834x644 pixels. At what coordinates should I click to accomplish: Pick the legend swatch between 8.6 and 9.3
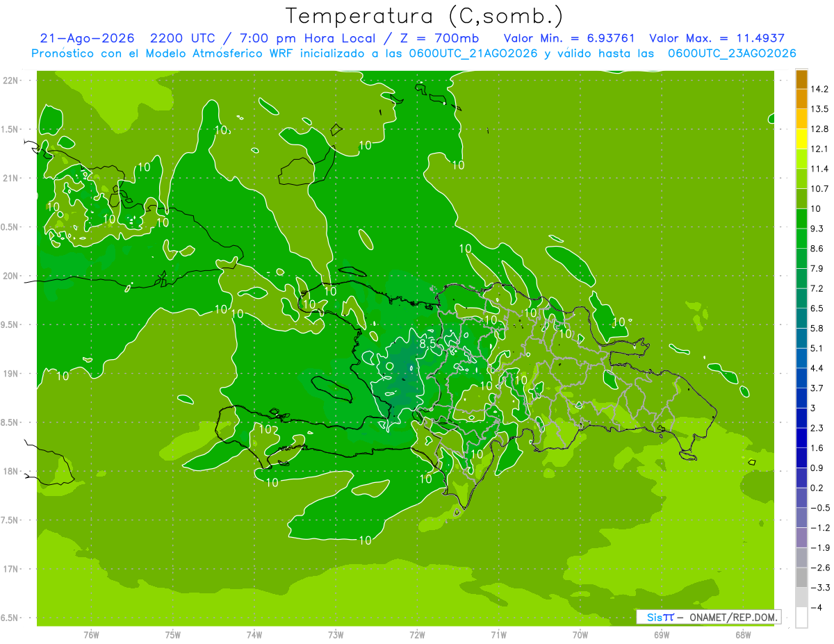(x=801, y=238)
